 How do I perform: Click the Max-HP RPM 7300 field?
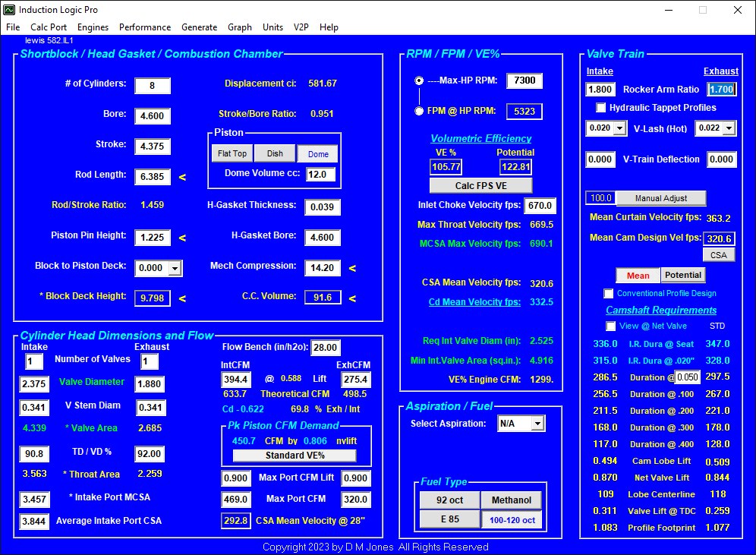click(524, 80)
